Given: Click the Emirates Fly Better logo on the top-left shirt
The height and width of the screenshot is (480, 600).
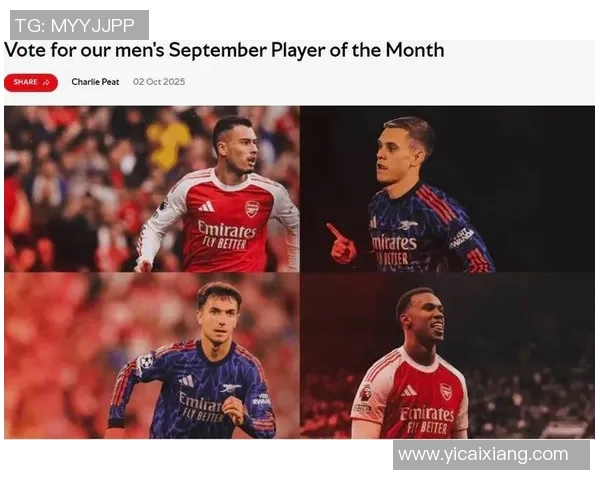Looking at the screenshot, I should (227, 233).
